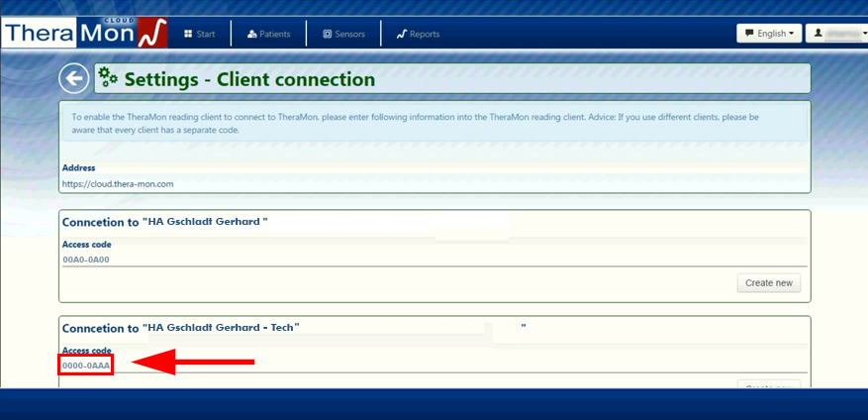Expand the user account dropdown
Screen dimensions: 868x420
(836, 34)
